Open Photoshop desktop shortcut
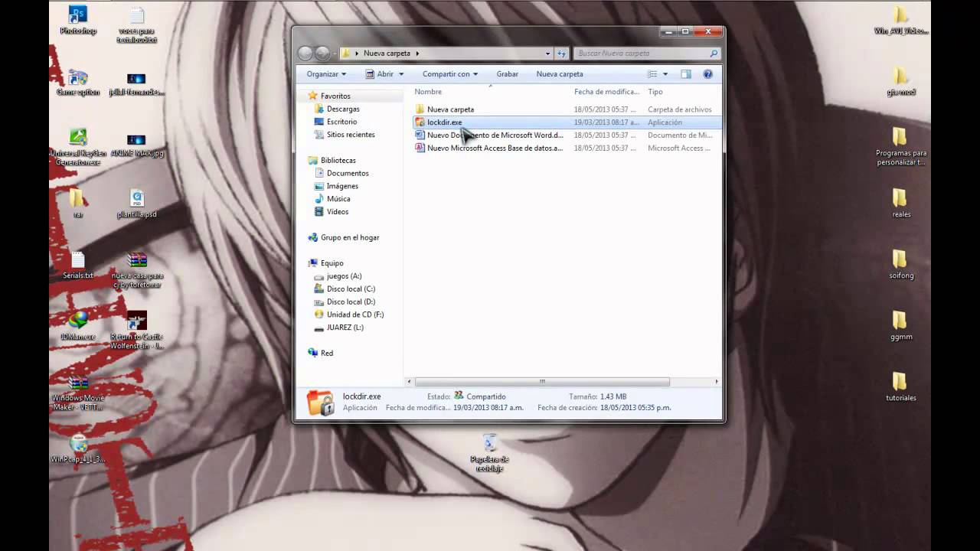980x551 pixels. pos(78,21)
